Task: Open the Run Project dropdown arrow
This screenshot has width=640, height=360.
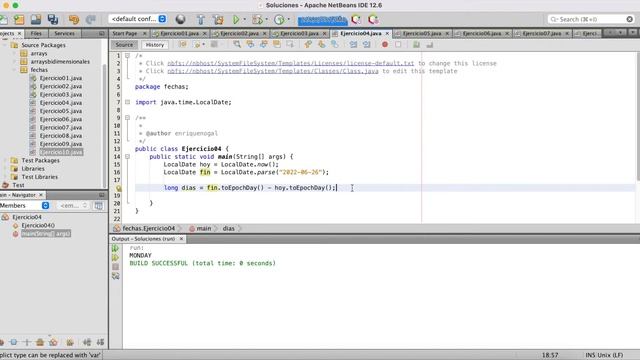Action: pyautogui.click(x=245, y=19)
